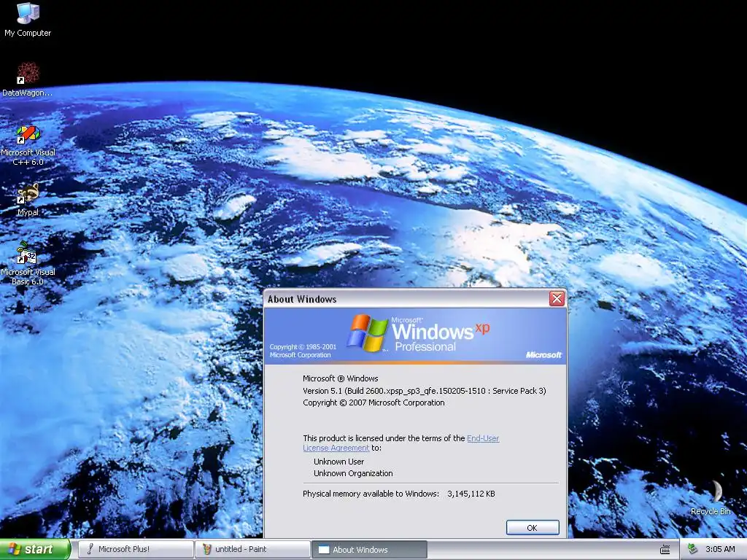
Task: Select the My Computer desktop icon
Action: point(28,19)
